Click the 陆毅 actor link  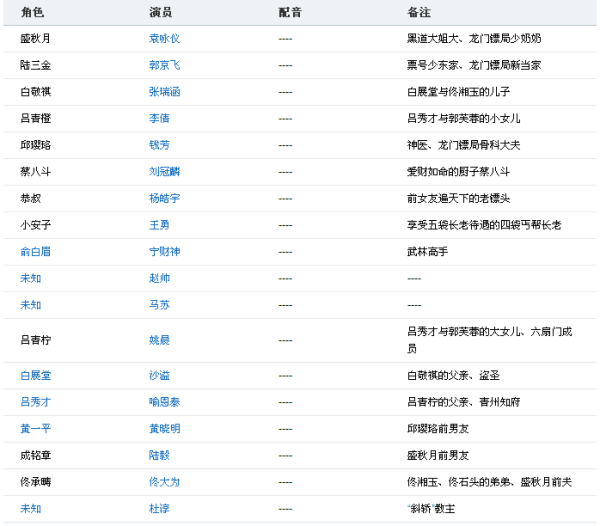[159, 455]
